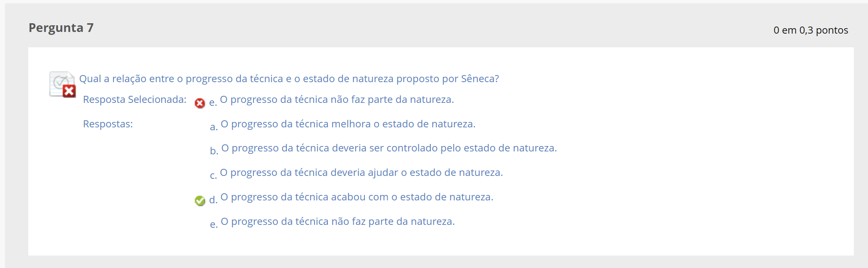Select answer d: acabou com o estado

(357, 197)
